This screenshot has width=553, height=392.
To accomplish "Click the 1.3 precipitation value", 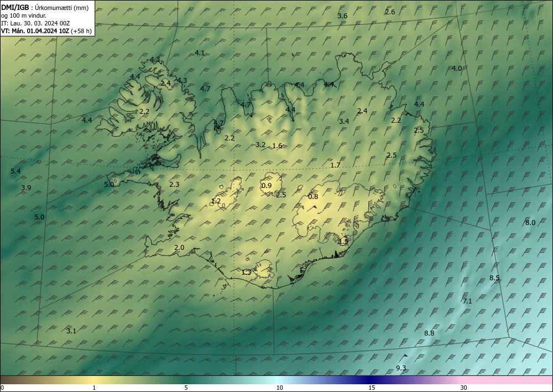I will 246,272.
